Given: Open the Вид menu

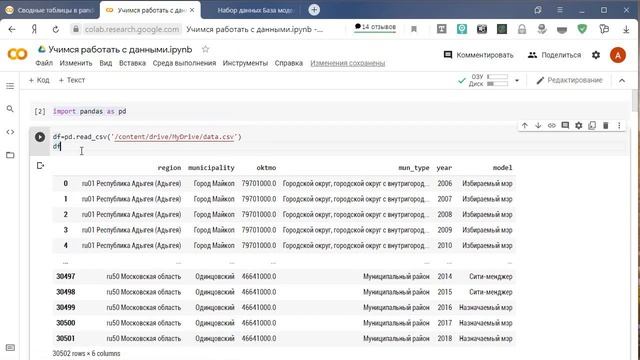Looking at the screenshot, I should pyautogui.click(x=106, y=63).
